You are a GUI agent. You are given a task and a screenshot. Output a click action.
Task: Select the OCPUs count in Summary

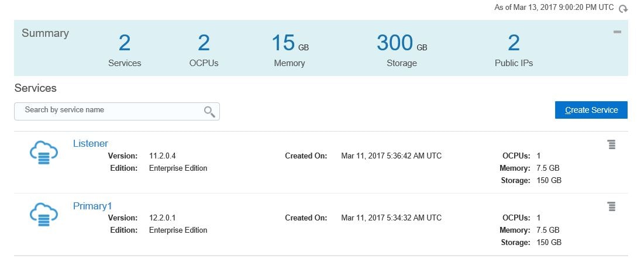coord(204,43)
